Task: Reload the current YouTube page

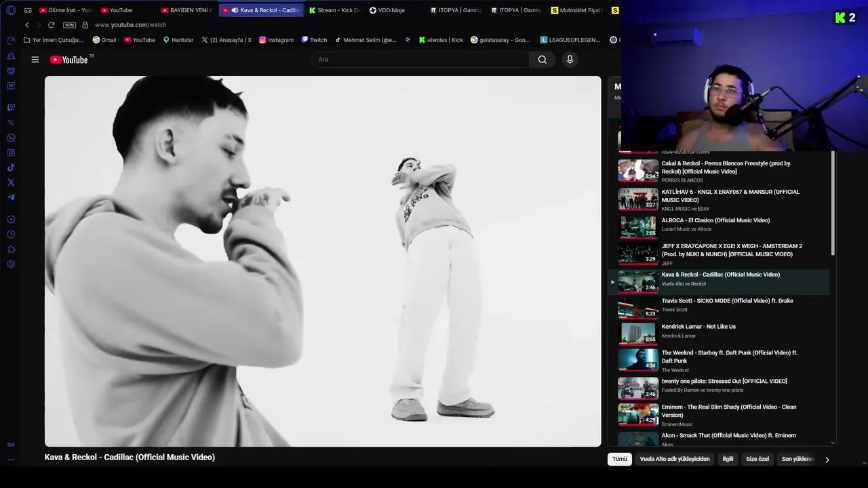Action: tap(51, 25)
